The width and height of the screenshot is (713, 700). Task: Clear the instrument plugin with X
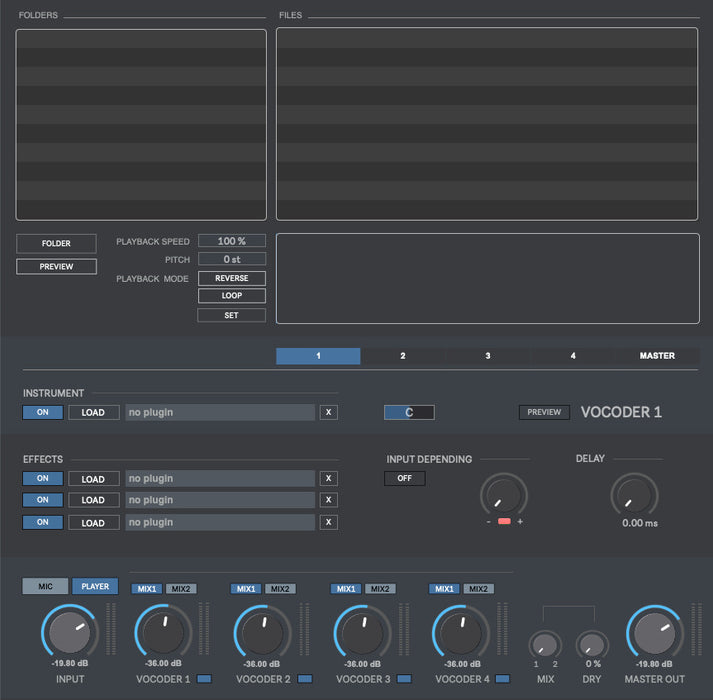coord(328,412)
